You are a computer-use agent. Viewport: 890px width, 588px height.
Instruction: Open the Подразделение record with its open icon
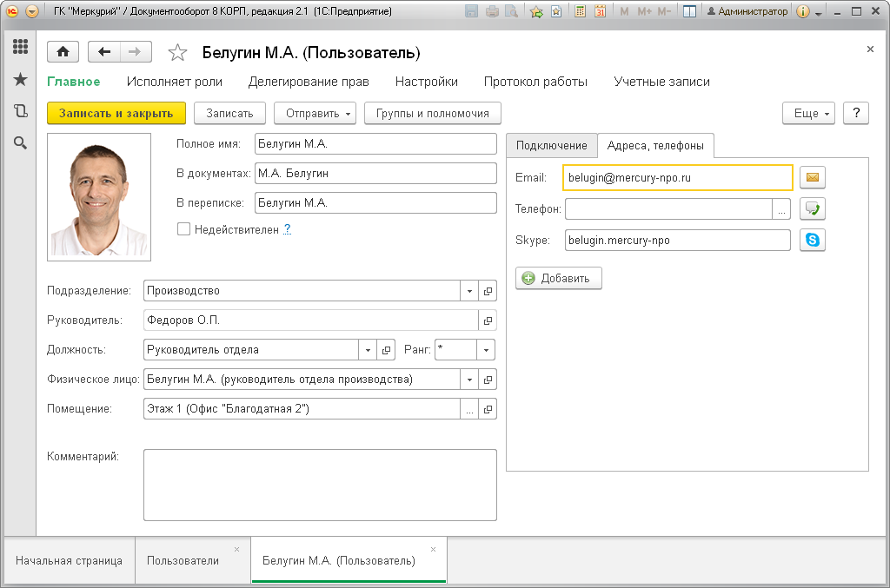488,291
